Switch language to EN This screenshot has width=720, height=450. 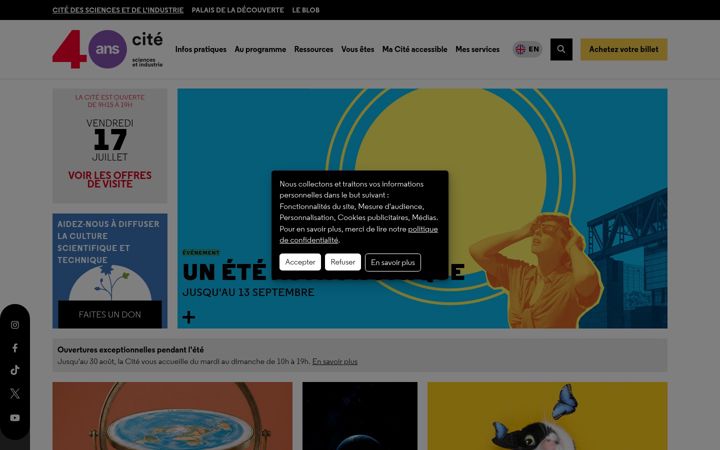point(528,49)
